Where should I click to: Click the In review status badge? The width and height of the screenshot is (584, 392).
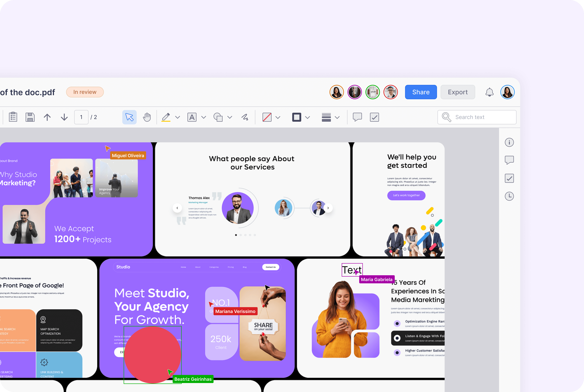coord(85,92)
